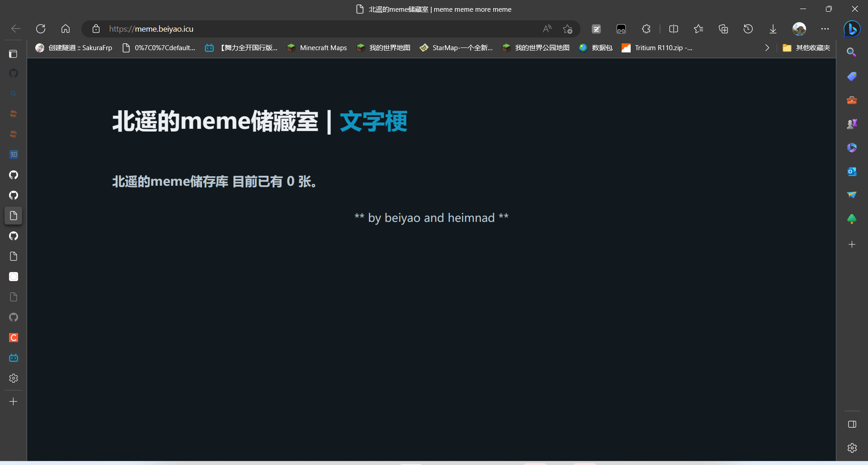
Task: Open the Copilot sidebar icon
Action: pos(852,28)
